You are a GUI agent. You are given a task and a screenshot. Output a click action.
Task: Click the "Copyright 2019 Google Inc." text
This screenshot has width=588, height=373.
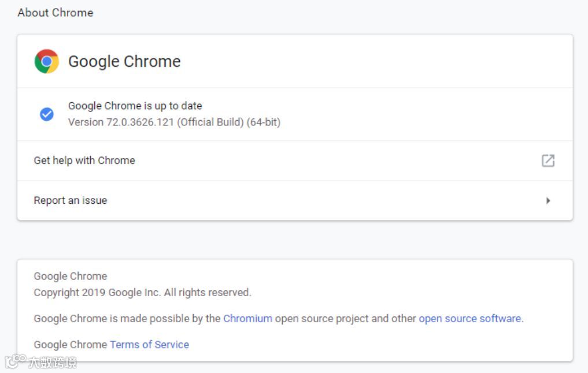pos(97,293)
